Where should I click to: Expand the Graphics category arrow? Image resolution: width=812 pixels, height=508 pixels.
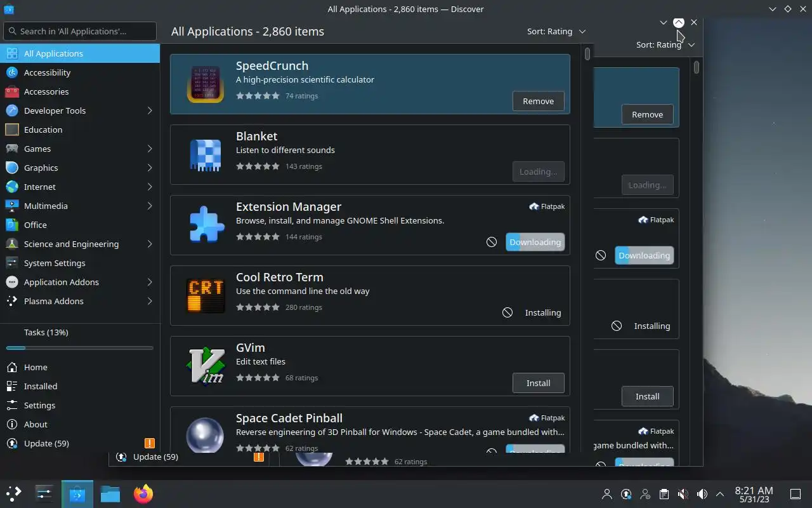coord(150,168)
